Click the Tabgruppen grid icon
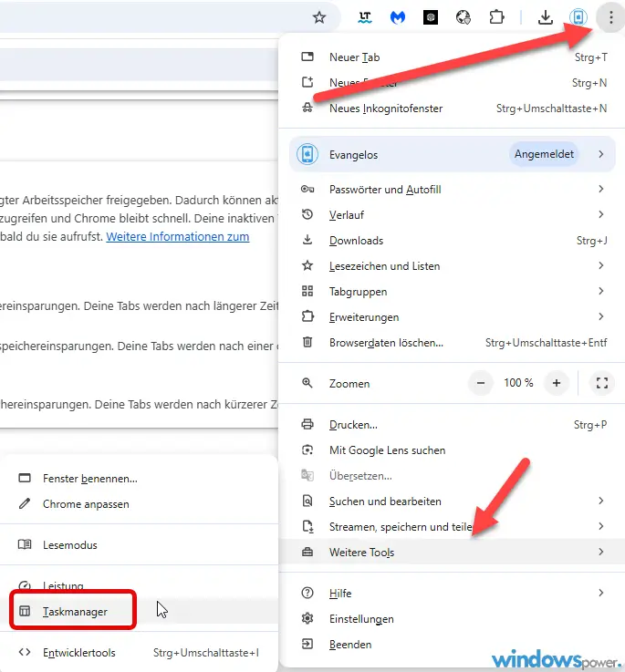 click(307, 292)
